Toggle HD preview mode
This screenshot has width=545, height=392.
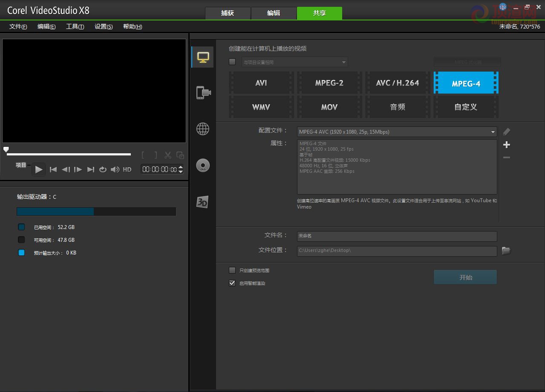(127, 169)
